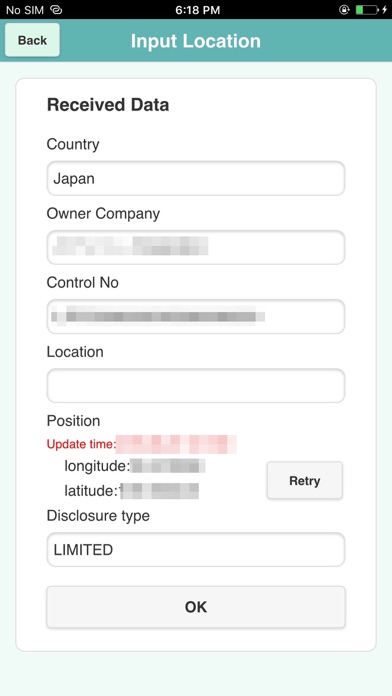Open the Disclosure type LIMITED field
Viewport: 392px width, 696px height.
196,550
